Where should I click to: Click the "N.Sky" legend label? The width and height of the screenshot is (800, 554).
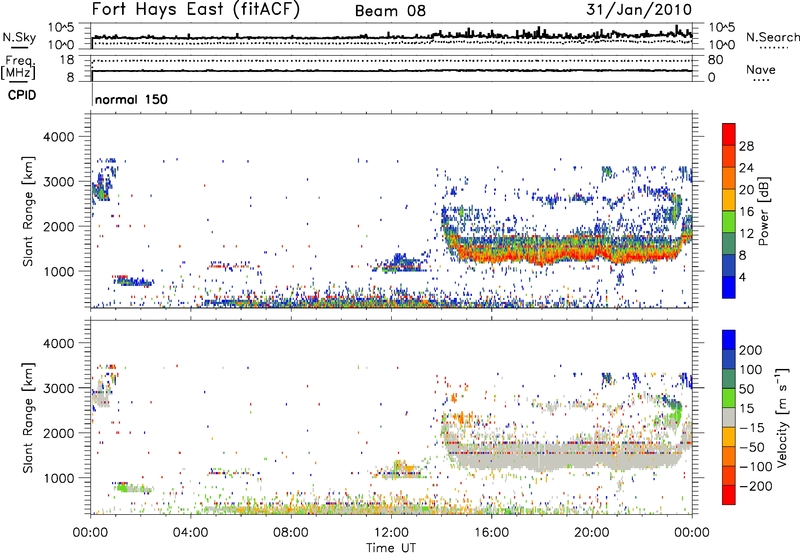[19, 37]
